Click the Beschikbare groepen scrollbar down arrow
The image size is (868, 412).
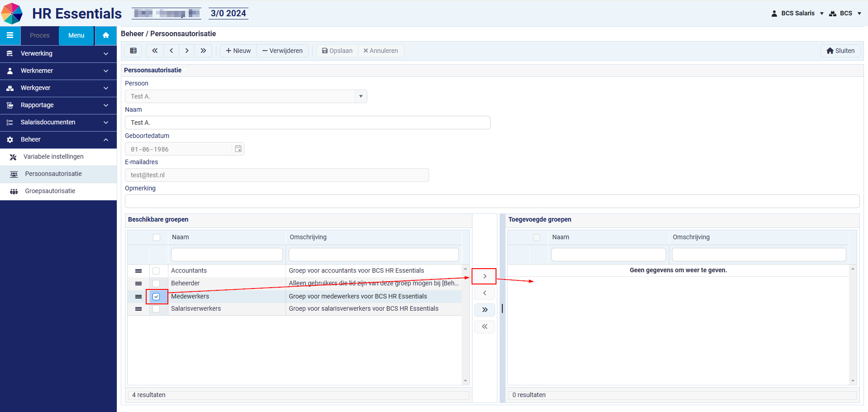[465, 381]
